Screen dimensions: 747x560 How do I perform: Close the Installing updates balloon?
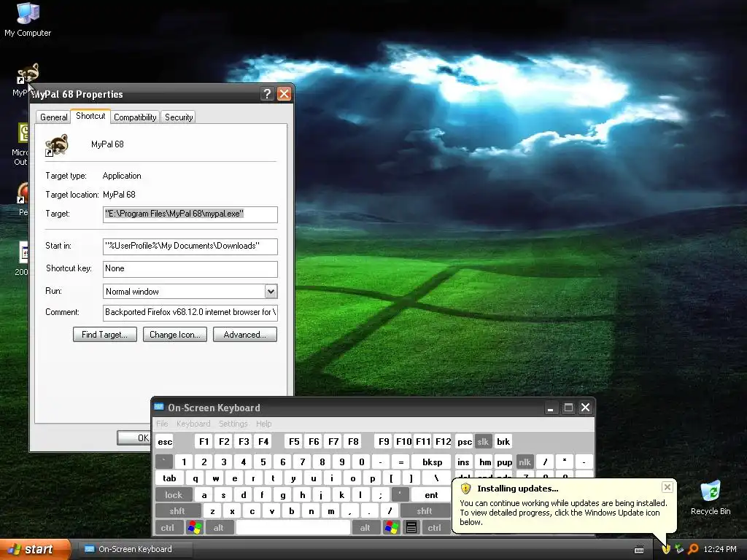click(667, 487)
